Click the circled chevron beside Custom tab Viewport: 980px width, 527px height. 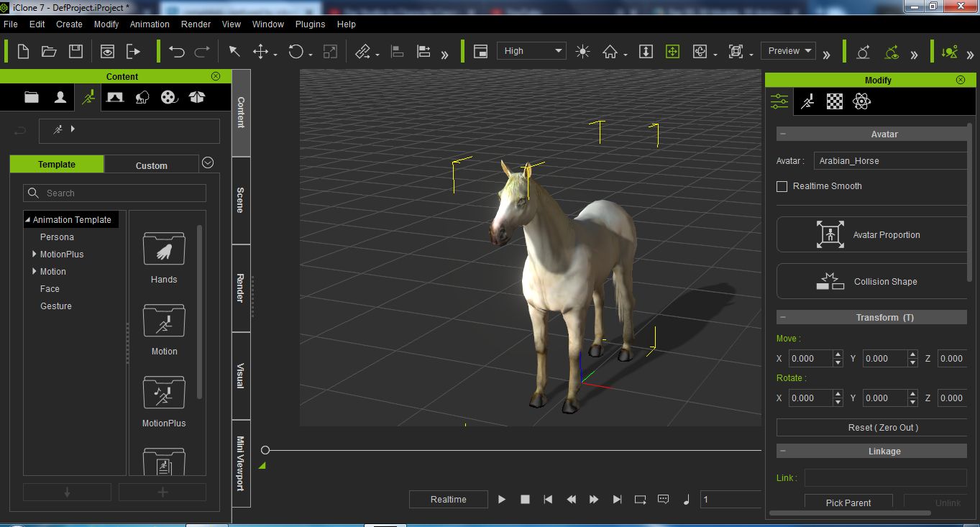point(208,162)
